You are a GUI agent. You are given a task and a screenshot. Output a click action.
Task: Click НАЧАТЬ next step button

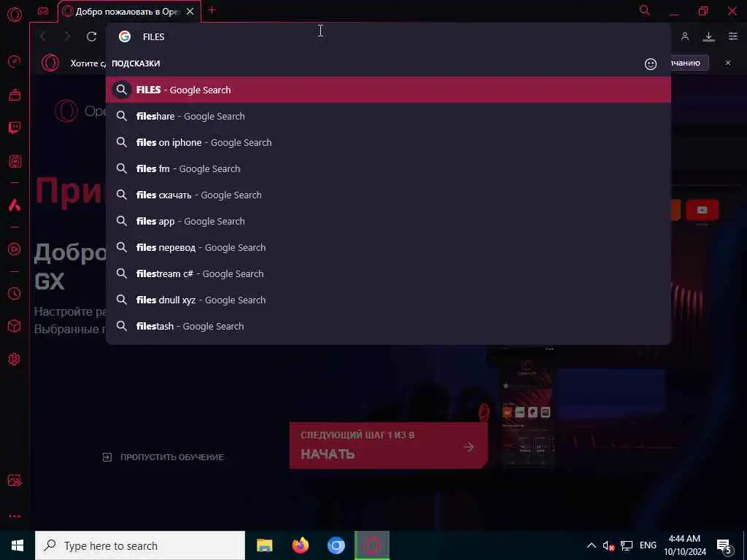[x=388, y=446]
